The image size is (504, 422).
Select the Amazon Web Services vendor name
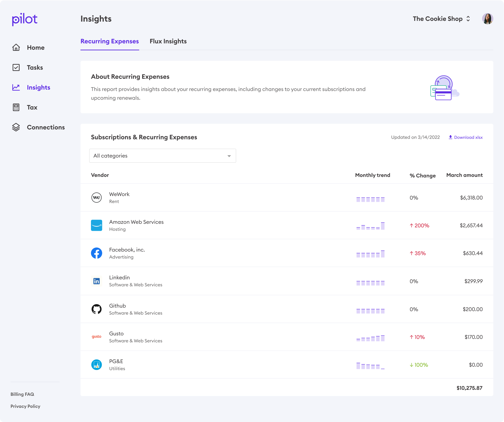[x=136, y=222]
